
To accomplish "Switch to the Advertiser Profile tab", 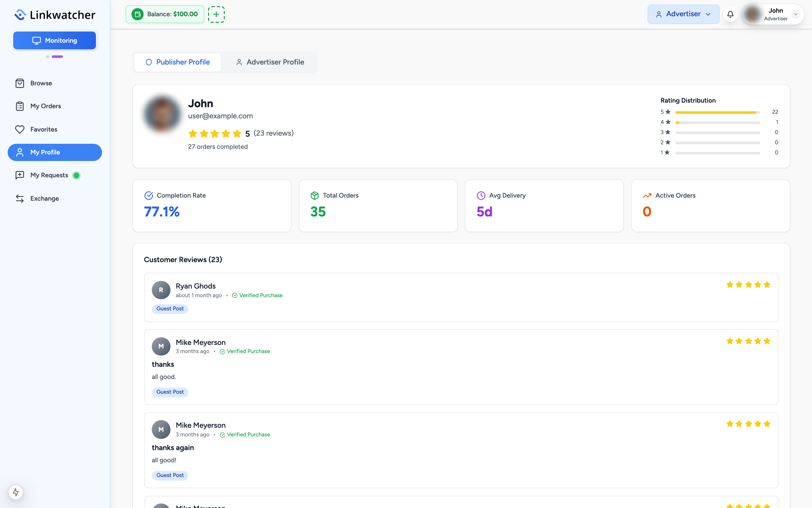I will pyautogui.click(x=269, y=62).
